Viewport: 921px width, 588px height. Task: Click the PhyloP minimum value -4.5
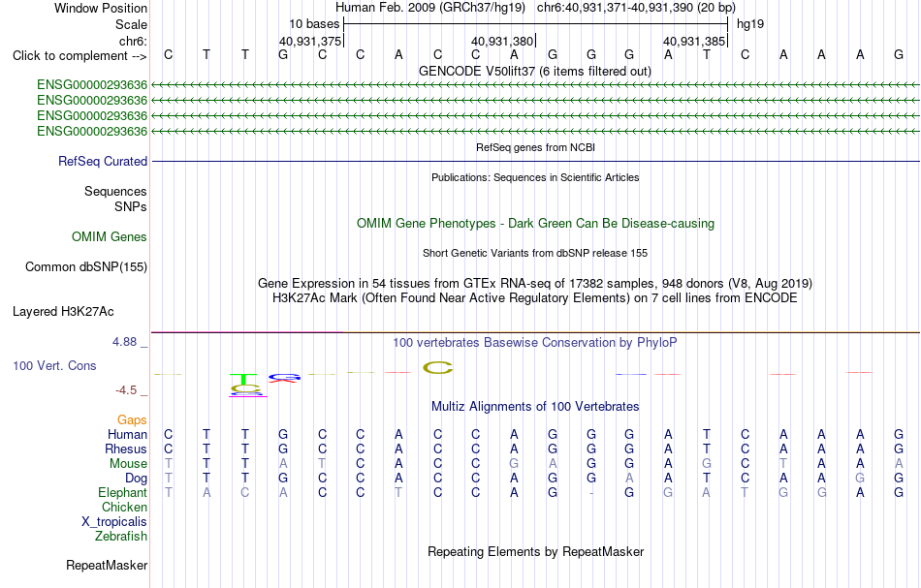[x=126, y=390]
